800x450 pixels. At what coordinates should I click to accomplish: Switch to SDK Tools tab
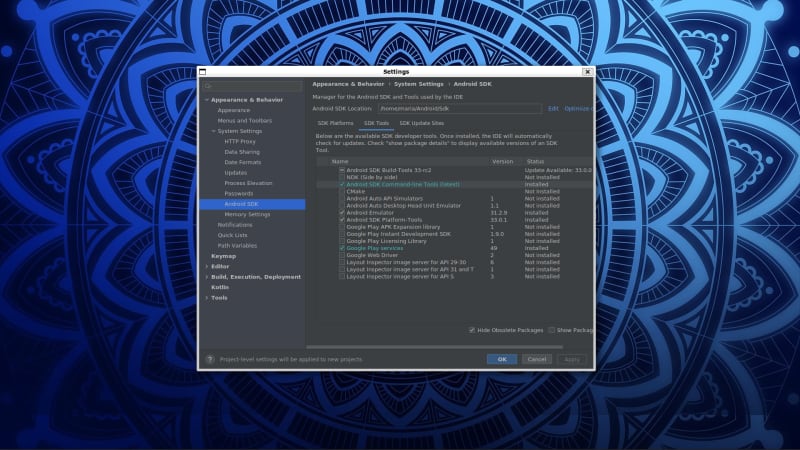376,123
